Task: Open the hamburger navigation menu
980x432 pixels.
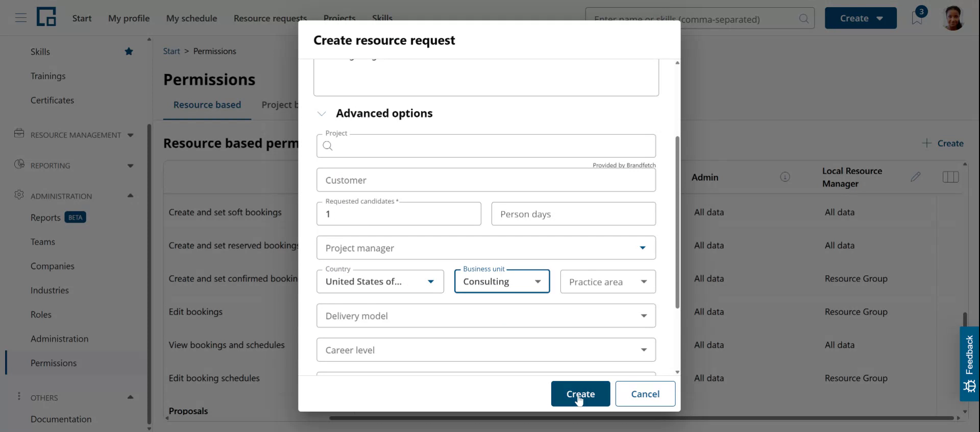Action: tap(21, 18)
